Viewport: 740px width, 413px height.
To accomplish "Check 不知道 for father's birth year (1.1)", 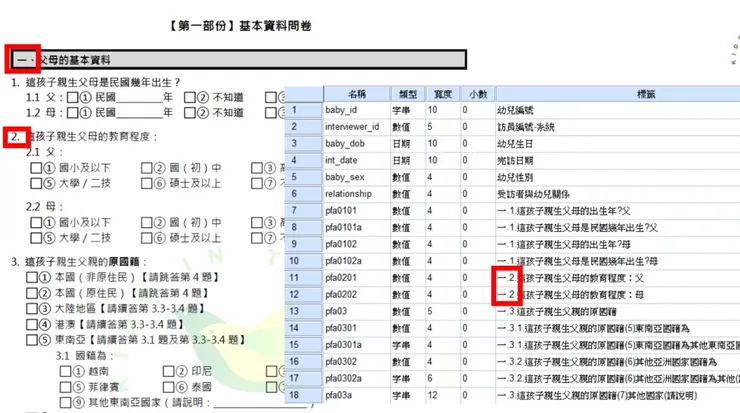I will pyautogui.click(x=190, y=98).
